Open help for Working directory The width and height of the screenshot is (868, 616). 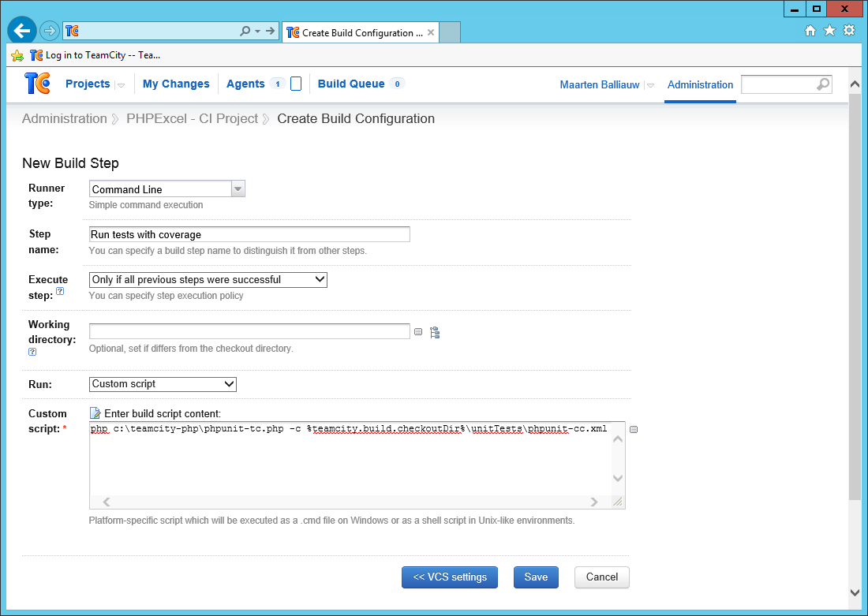click(32, 352)
